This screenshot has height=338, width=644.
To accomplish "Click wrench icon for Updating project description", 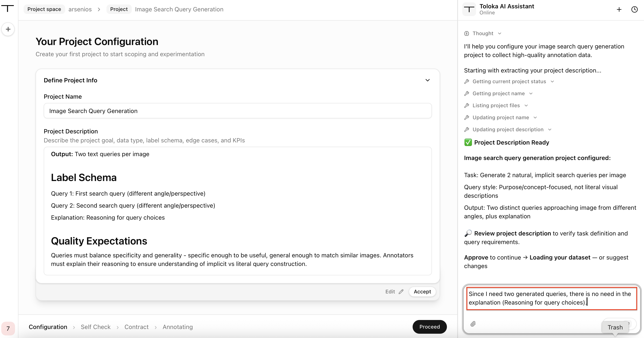I will point(467,130).
